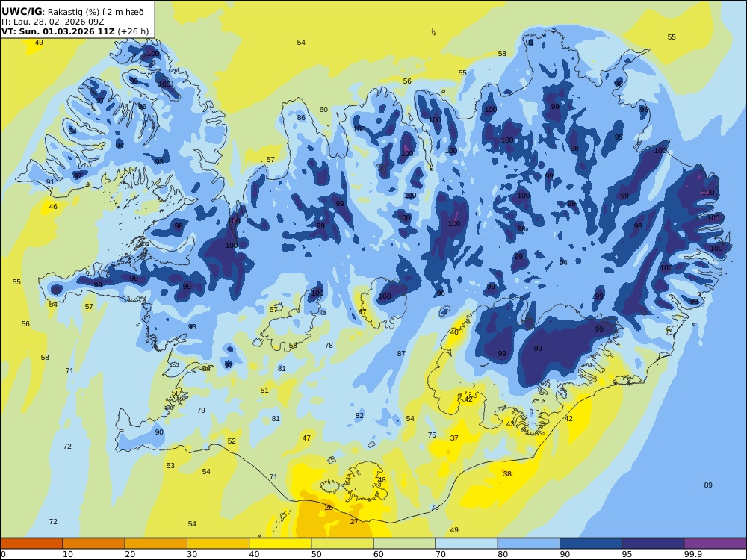Click the dark orange 0–10 legend swatch
The width and height of the screenshot is (747, 560).
pos(31,544)
